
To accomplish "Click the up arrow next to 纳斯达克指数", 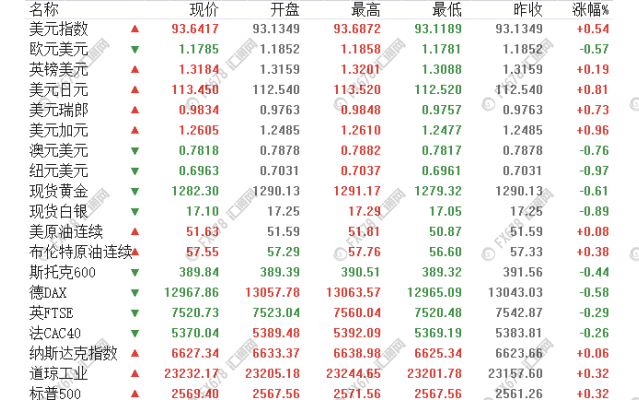I will point(135,353).
